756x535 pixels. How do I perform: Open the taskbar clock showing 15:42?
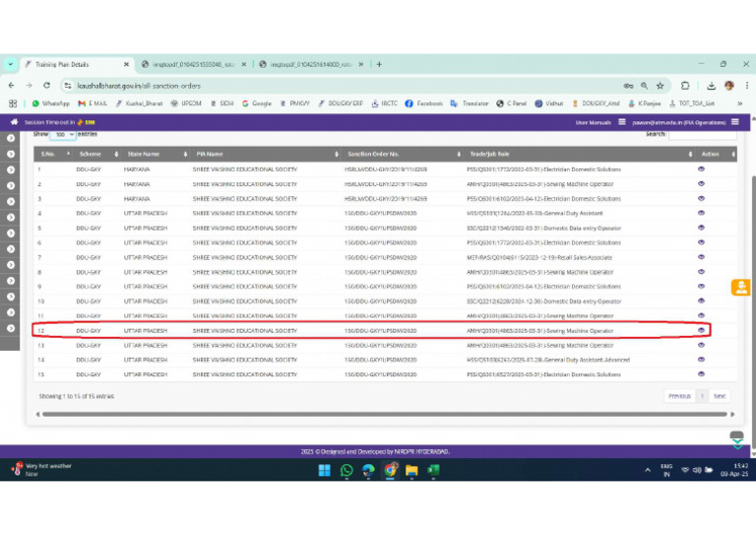pyautogui.click(x=734, y=470)
